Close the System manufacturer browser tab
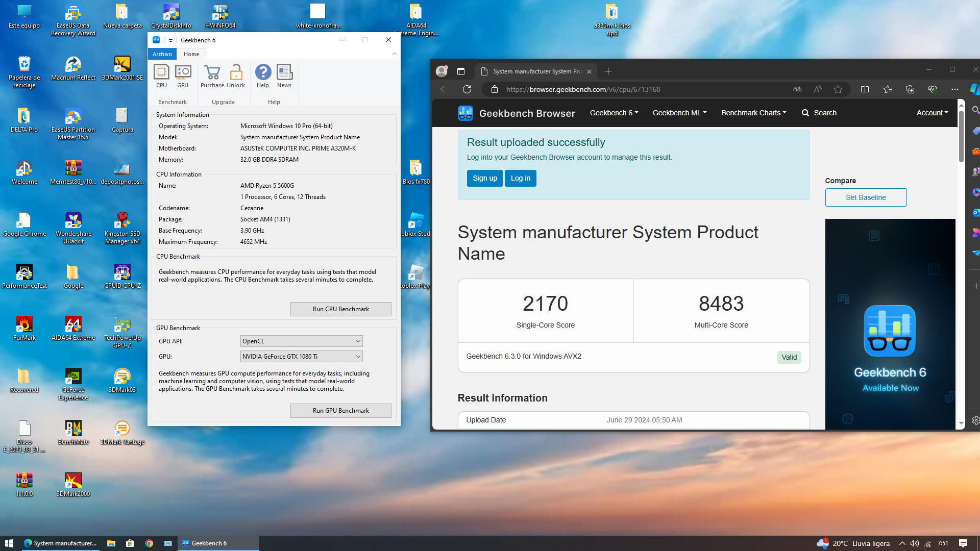Viewport: 980px width, 551px height. pos(589,71)
